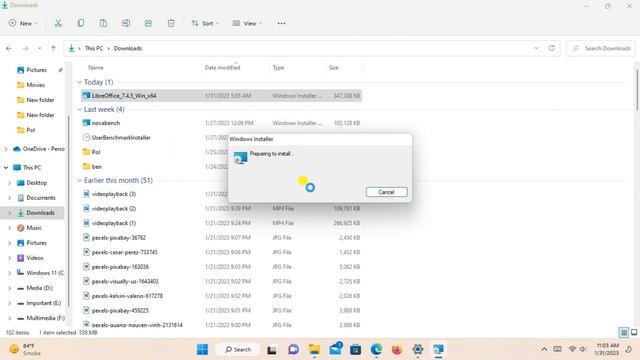640x360 pixels.
Task: Select Music in navigation pane
Action: (x=34, y=228)
